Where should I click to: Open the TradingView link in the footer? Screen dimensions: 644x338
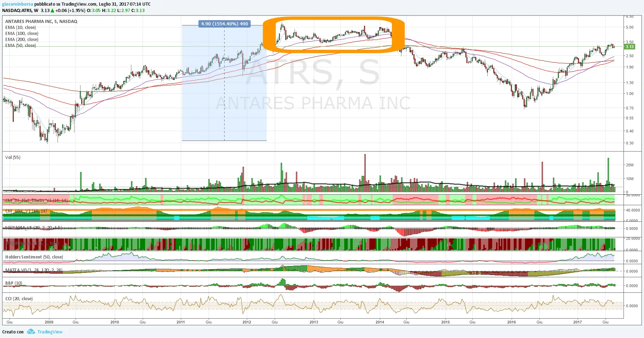click(x=50, y=332)
